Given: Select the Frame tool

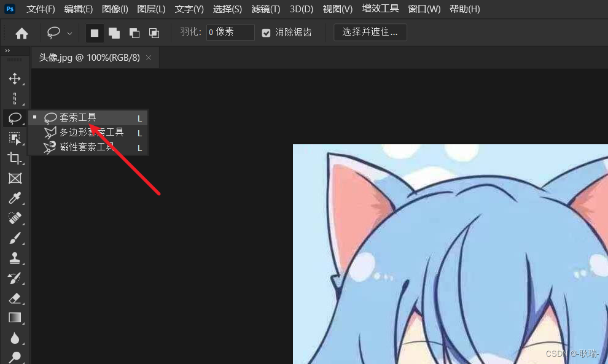Looking at the screenshot, I should click(15, 179).
